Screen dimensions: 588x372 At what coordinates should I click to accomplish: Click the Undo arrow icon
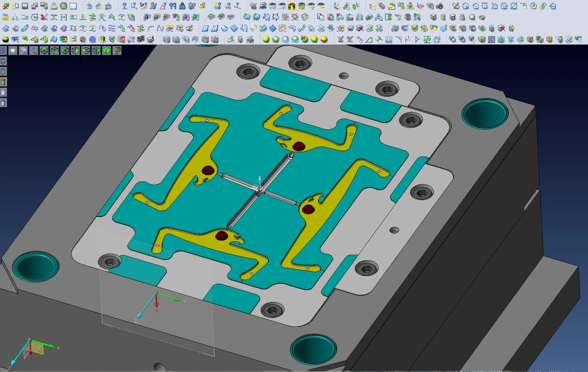[89, 6]
